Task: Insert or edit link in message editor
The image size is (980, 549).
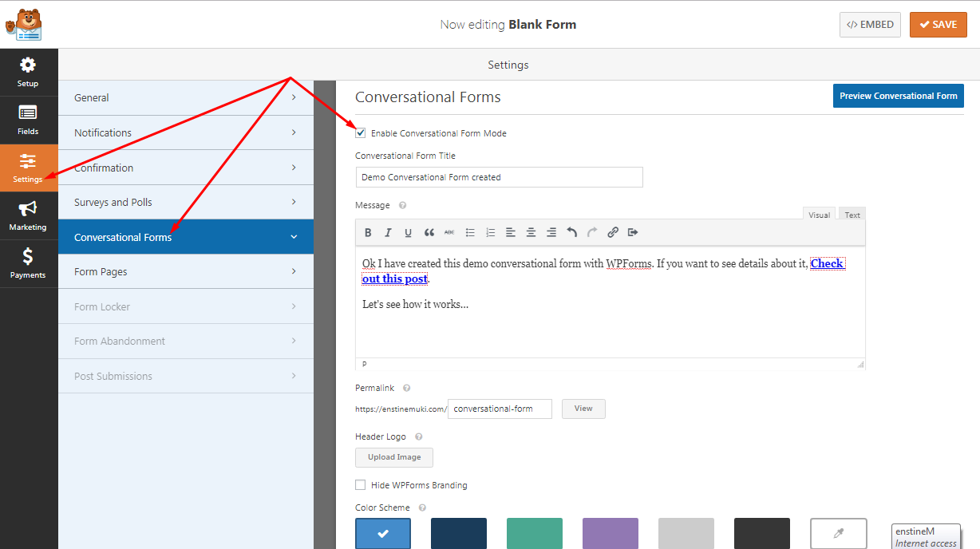Action: pyautogui.click(x=613, y=232)
